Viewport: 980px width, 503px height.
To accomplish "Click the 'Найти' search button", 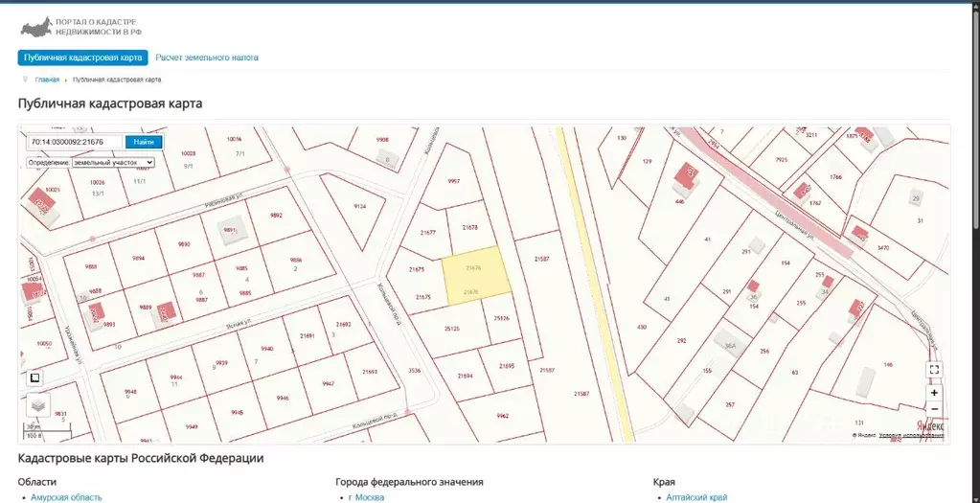I will [x=144, y=142].
